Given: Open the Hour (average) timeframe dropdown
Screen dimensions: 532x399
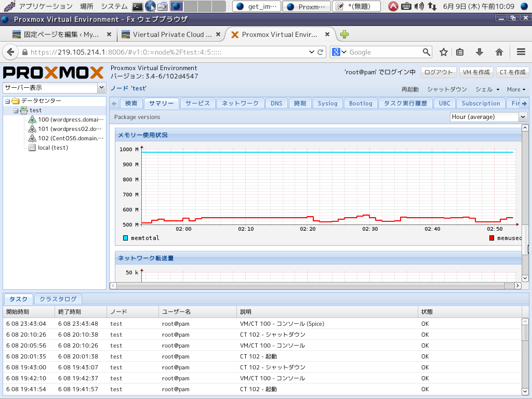Looking at the screenshot, I should pos(523,117).
